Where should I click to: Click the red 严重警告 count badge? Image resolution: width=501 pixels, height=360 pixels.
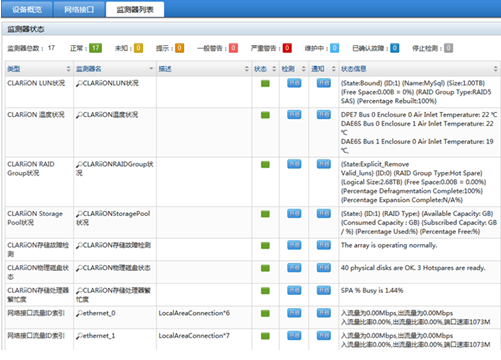click(x=287, y=48)
